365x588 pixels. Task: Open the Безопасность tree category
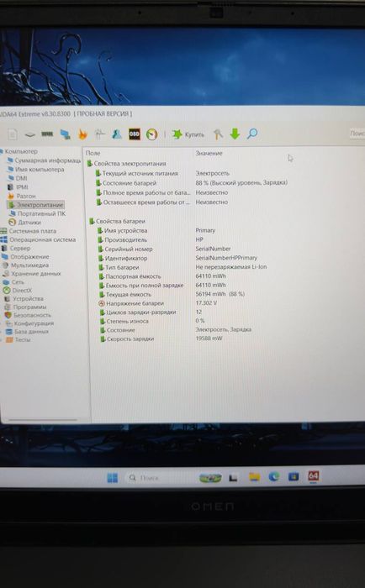[x=28, y=315]
